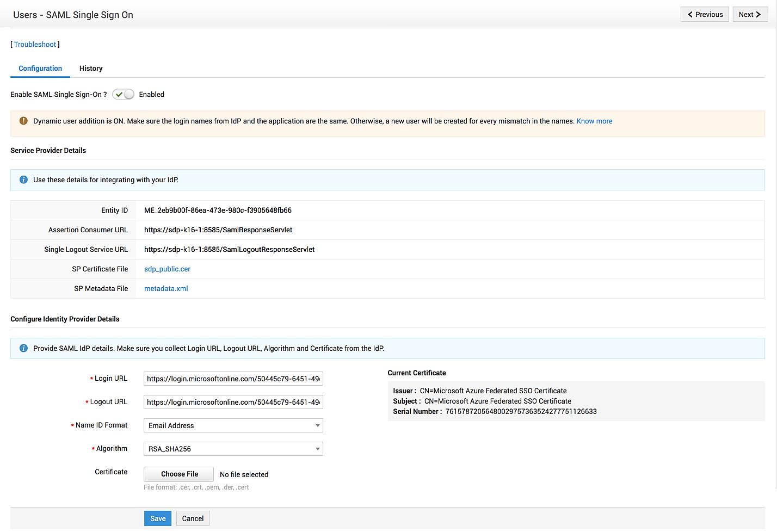The height and width of the screenshot is (532, 777).
Task: Go to the Previous page
Action: pyautogui.click(x=705, y=15)
